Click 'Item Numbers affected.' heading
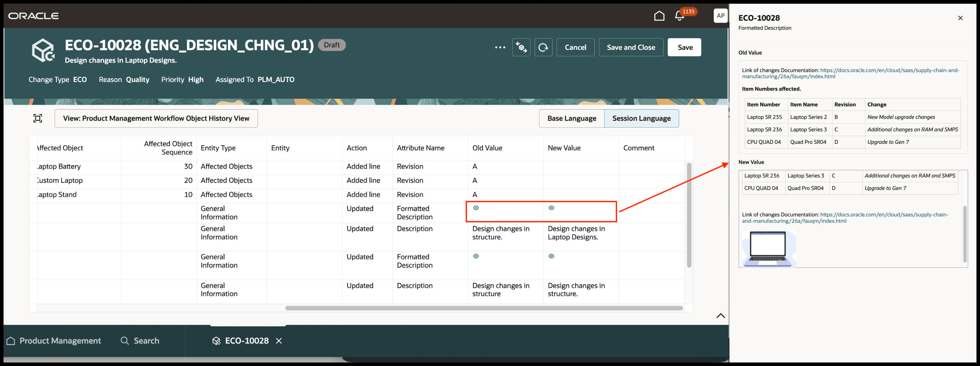 771,89
